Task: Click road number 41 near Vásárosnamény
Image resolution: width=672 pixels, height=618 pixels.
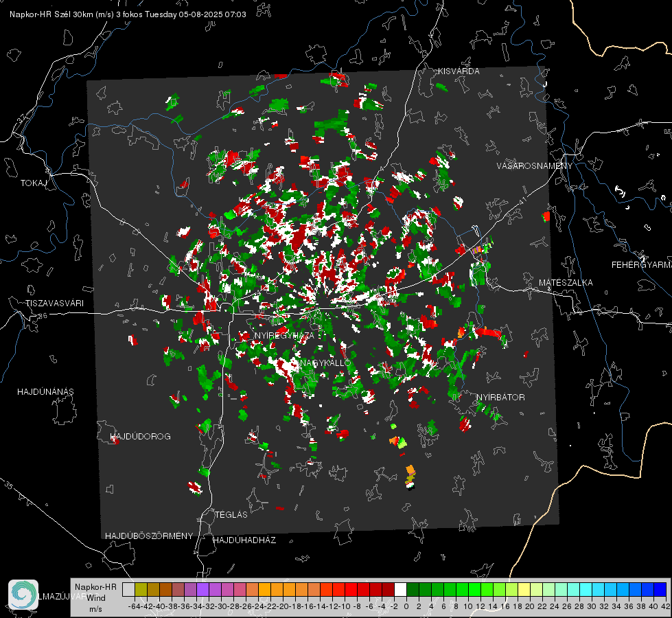Action: coord(522,201)
